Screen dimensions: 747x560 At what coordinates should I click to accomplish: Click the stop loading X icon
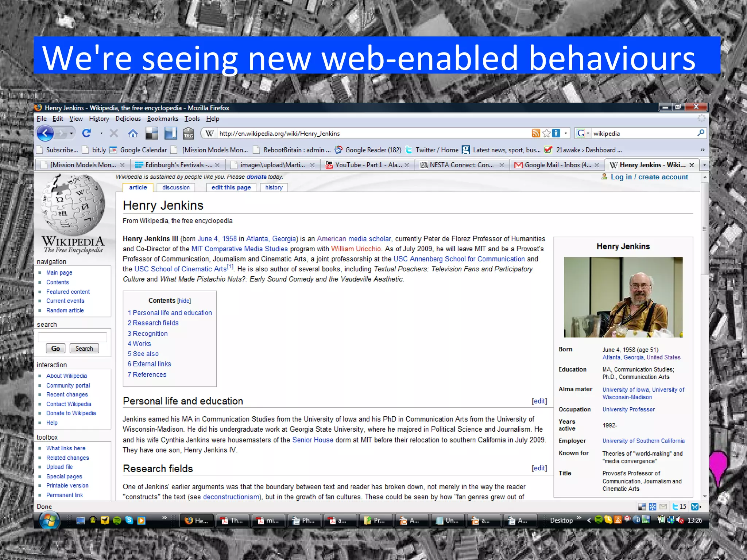point(114,133)
